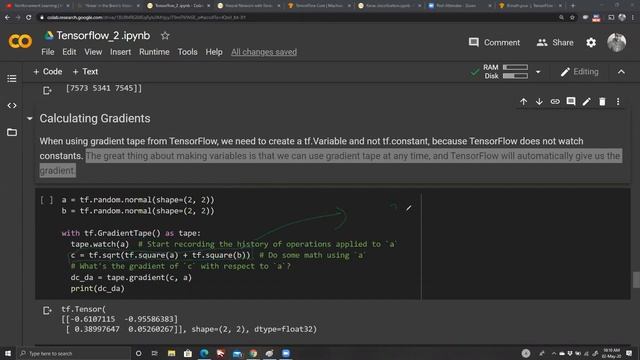The image size is (640, 360).
Task: Open File Explorer from the taskbar
Action: click(x=171, y=353)
